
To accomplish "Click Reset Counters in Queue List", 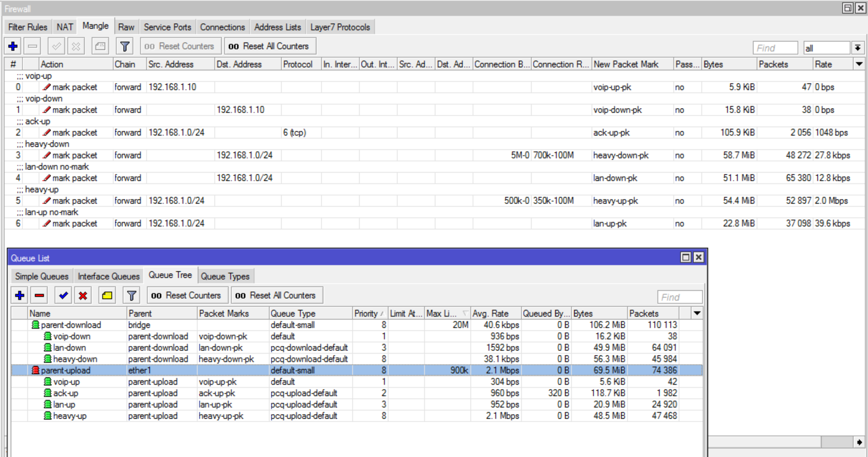I will [187, 295].
